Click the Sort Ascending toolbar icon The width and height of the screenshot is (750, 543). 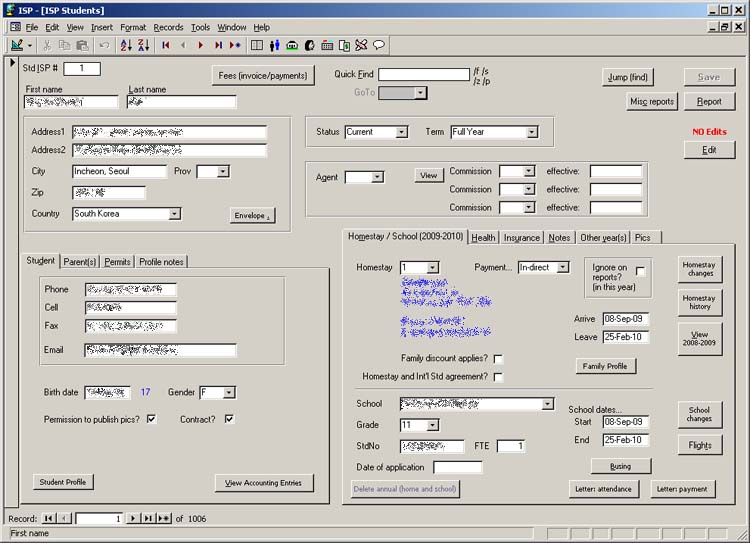[x=126, y=45]
